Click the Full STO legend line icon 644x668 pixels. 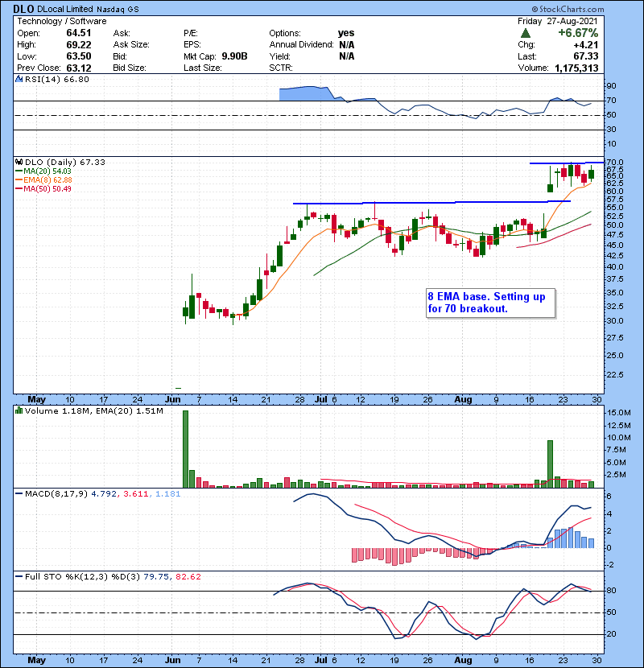tap(18, 575)
